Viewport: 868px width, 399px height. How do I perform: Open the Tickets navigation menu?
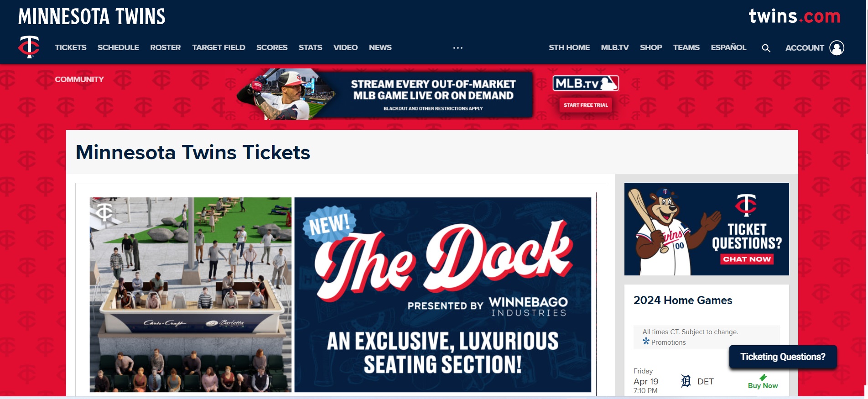point(71,47)
